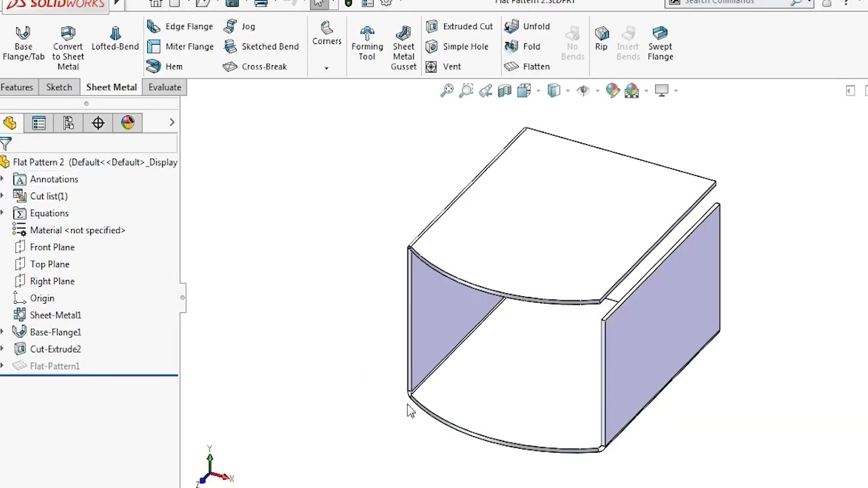868x488 pixels.
Task: Click the Fold command
Action: coord(522,47)
